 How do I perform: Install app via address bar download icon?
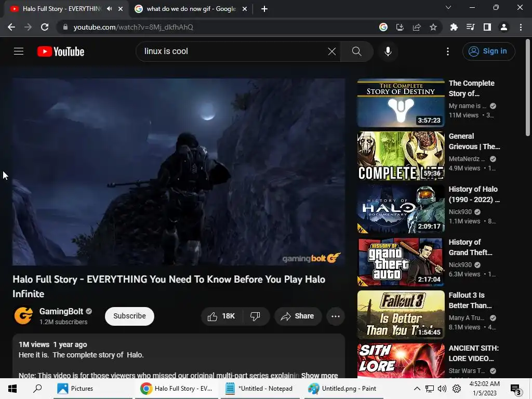tap(400, 27)
